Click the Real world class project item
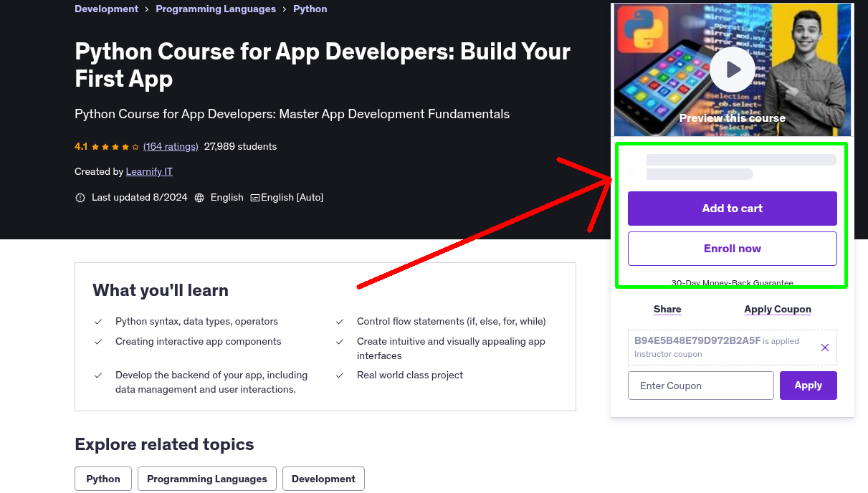This screenshot has width=868, height=493. tap(410, 375)
